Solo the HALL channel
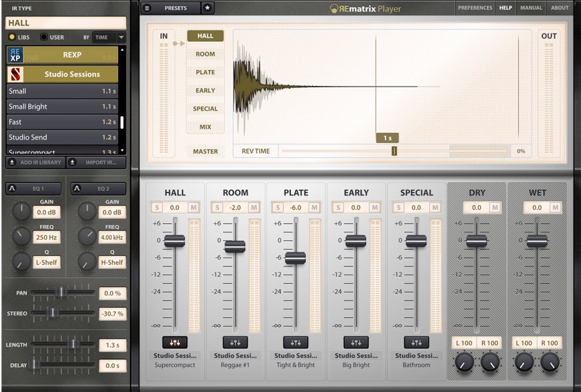 [x=157, y=208]
